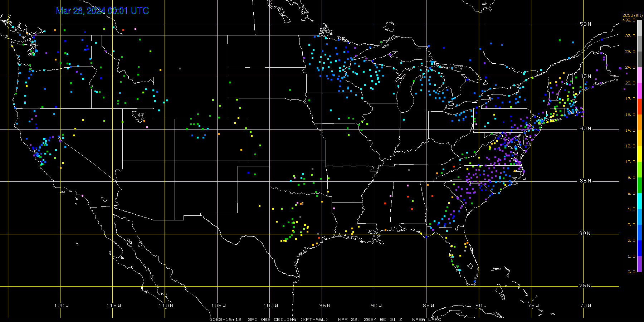Select the '>36.0' legend value
The image size is (644, 322).
[x=629, y=20]
